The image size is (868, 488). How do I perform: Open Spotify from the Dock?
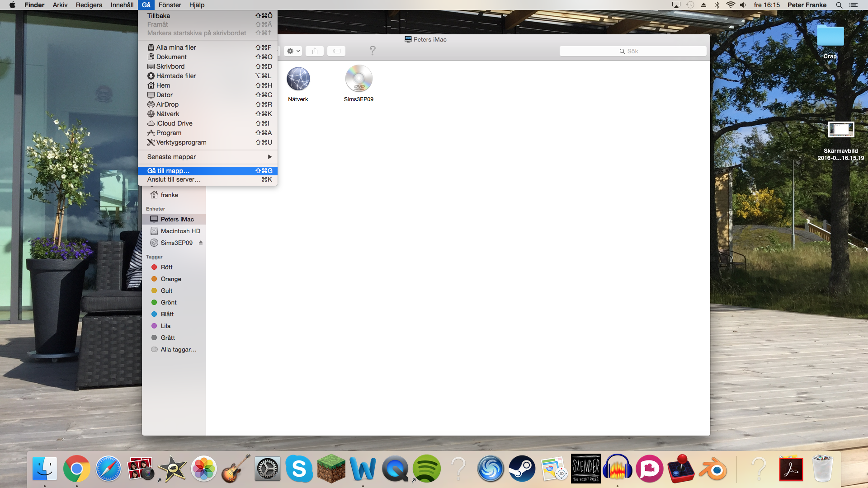(x=426, y=469)
